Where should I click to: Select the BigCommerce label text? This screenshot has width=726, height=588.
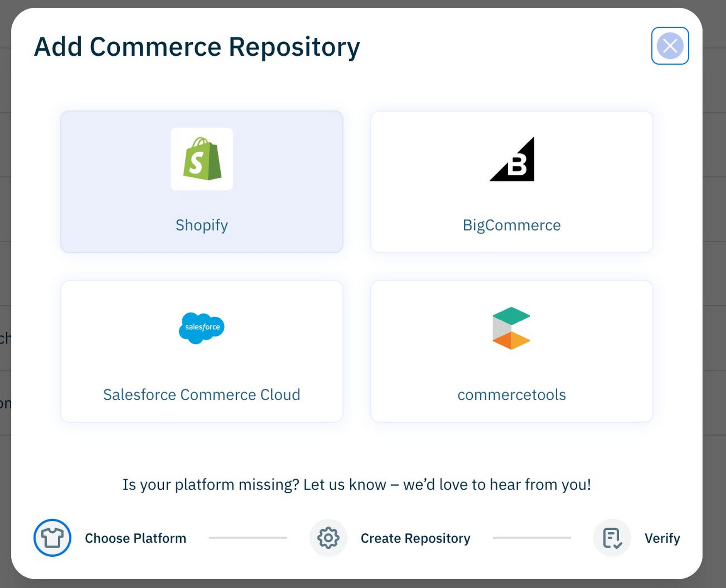[x=512, y=225]
